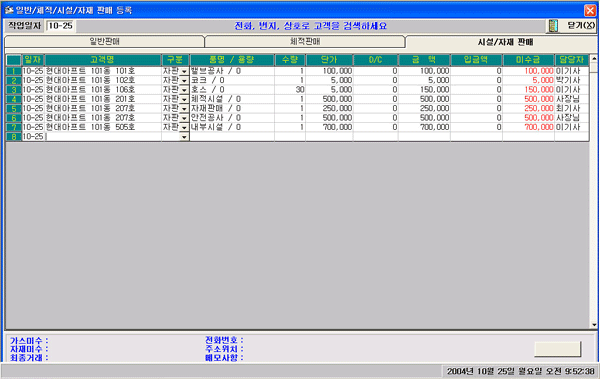Open the 구분 dropdown in row 7
Screen dimensions: 600x379
(184, 127)
